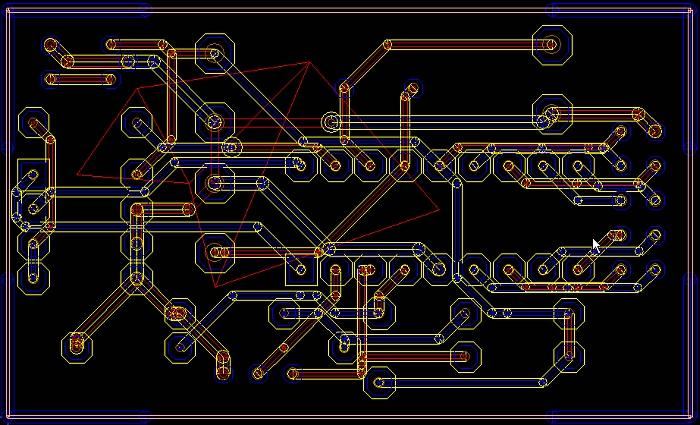
Task: Click the round via left of the long middle trace
Action: point(330,122)
